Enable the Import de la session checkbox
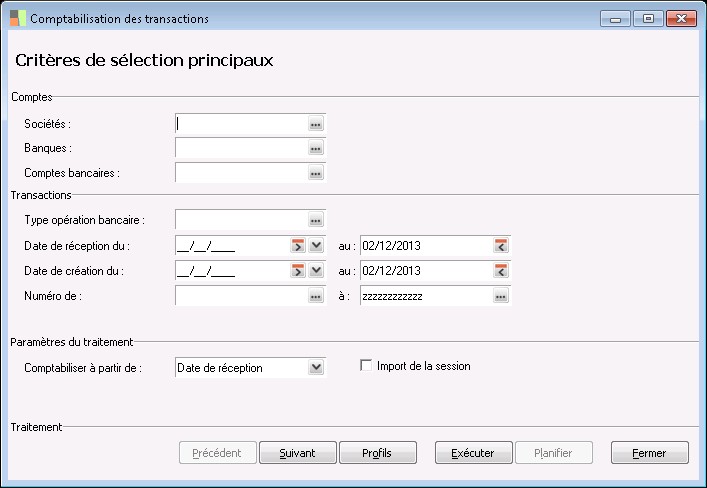Image resolution: width=707 pixels, height=488 pixels. click(x=366, y=365)
